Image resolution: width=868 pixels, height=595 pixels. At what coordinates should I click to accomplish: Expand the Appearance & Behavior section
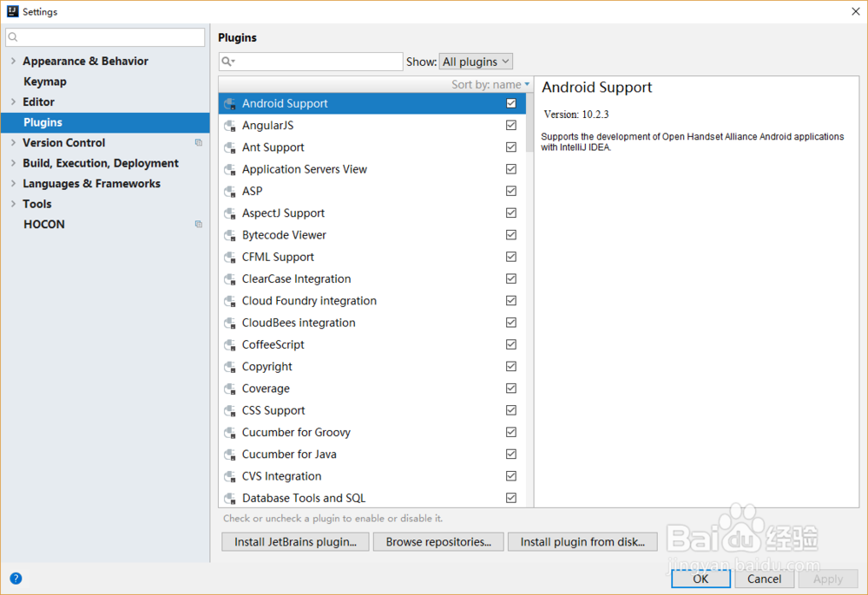coord(13,62)
